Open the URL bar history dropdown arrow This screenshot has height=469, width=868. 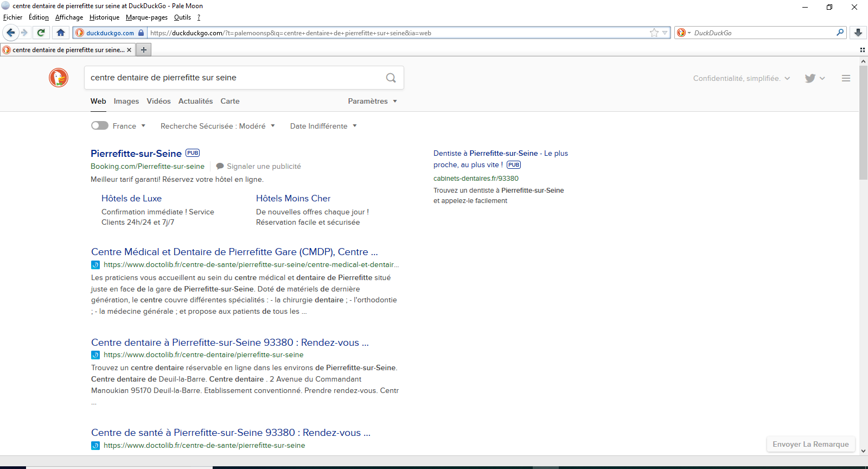click(x=665, y=33)
